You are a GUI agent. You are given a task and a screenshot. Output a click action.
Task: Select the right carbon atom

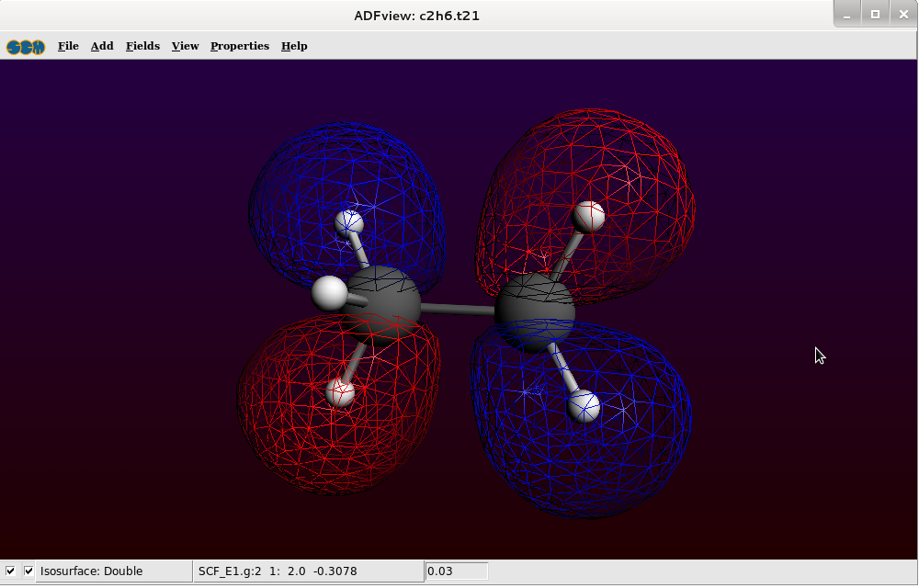pos(534,312)
